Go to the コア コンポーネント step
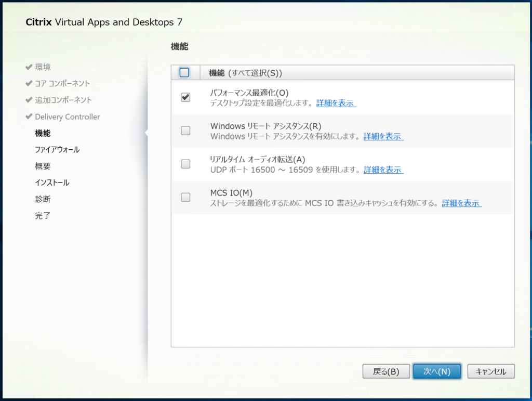The height and width of the screenshot is (401, 532). pyautogui.click(x=62, y=84)
